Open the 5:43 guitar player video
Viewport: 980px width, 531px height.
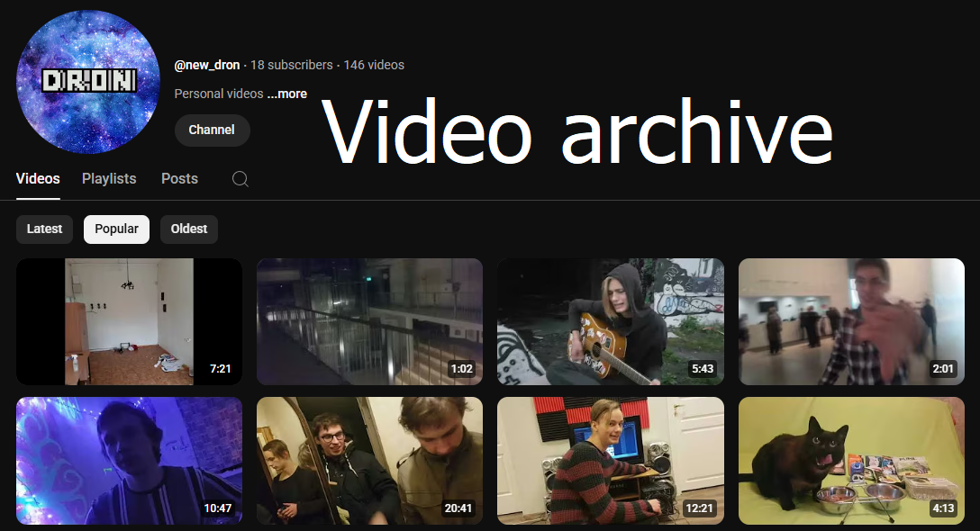point(610,321)
